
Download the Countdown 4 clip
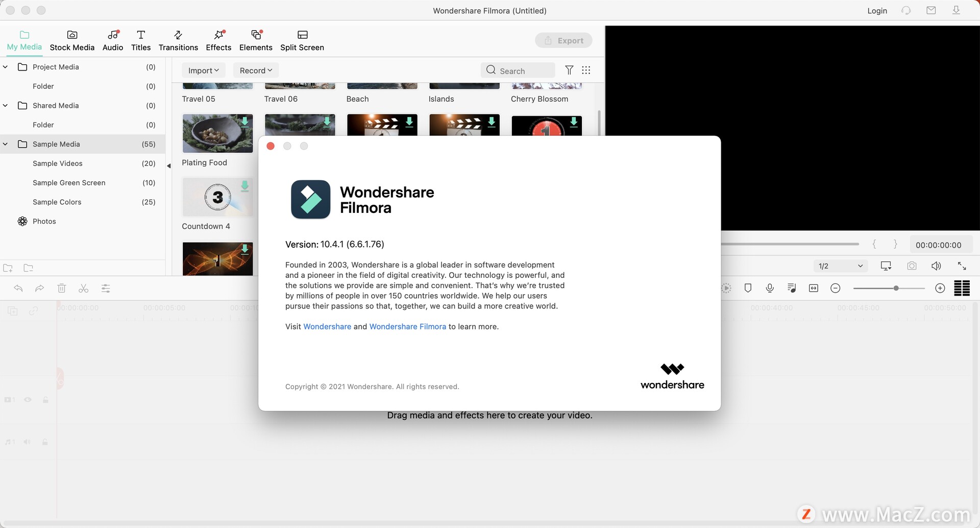(x=245, y=186)
